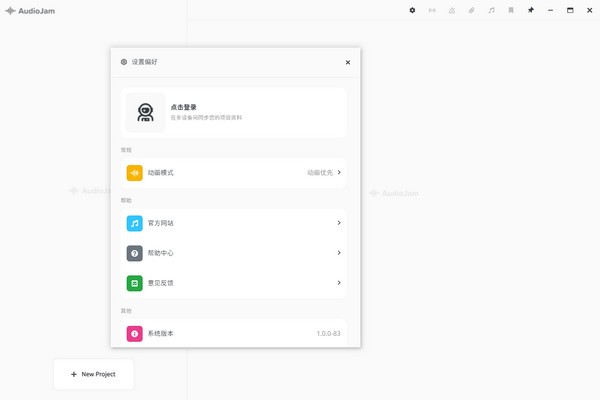600x400 pixels.
Task: Click the gray 帮助中心 question icon
Action: pyautogui.click(x=134, y=253)
